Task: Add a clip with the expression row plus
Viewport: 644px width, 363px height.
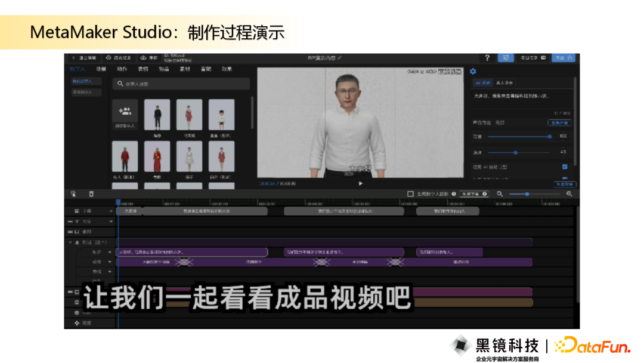Action: 110,272
